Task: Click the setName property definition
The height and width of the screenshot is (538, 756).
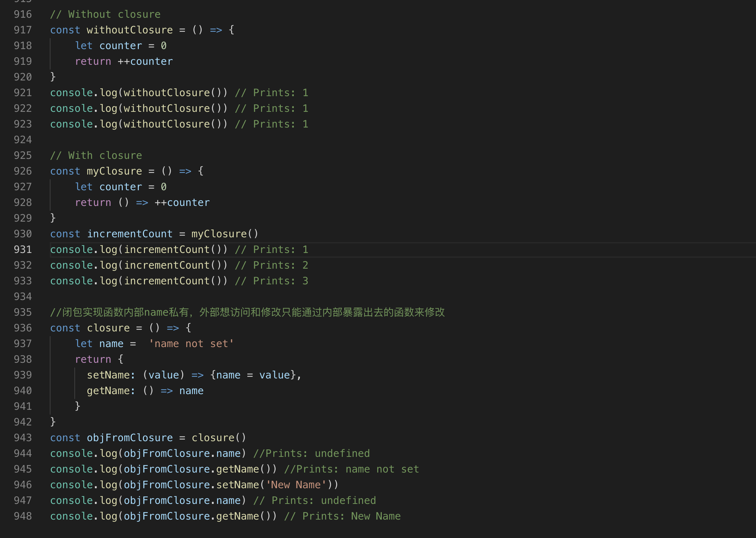Action: tap(108, 375)
